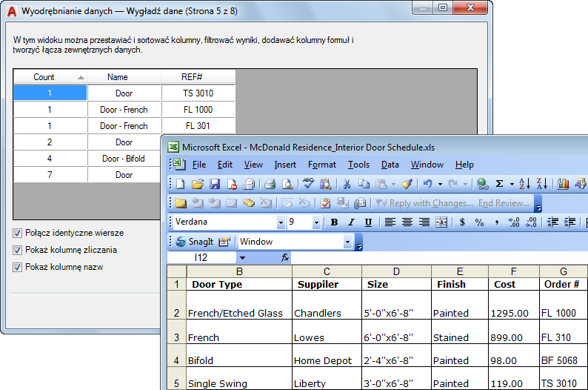The width and height of the screenshot is (588, 390).
Task: Click Cut scissors icon in Excel
Action: (x=347, y=184)
